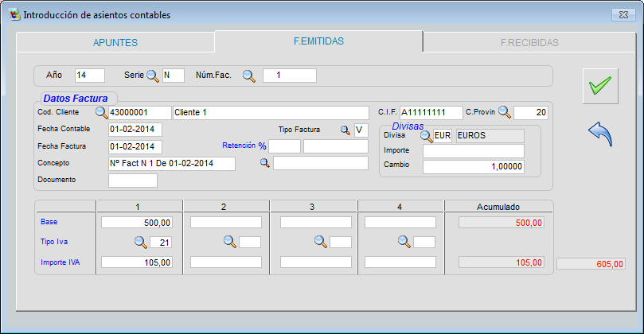Click magnifier next to Núm.Fac.
The width and height of the screenshot is (644, 334).
[x=249, y=76]
